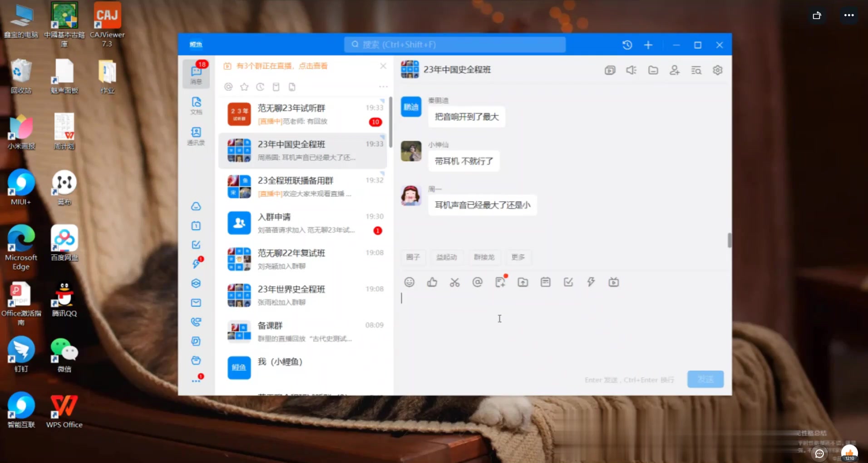Viewport: 868px width, 463px height.
Task: Open the calendar icon in sidebar
Action: pos(196,226)
